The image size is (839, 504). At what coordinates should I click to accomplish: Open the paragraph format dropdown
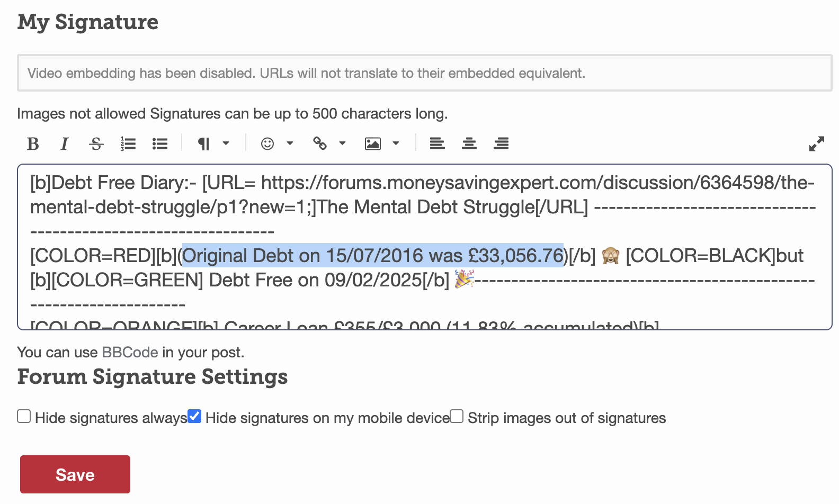(213, 143)
